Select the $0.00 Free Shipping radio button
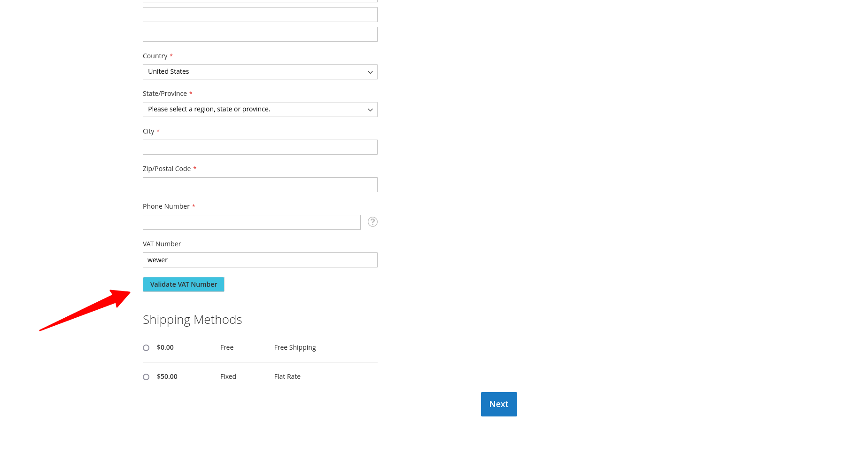 146,348
